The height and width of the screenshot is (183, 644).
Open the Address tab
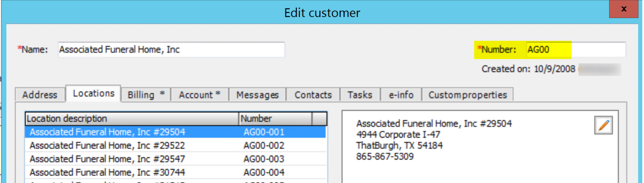pos(40,95)
